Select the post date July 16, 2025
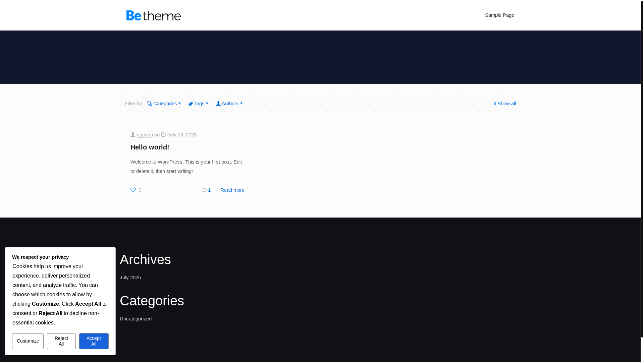The height and width of the screenshot is (362, 644). point(182,135)
